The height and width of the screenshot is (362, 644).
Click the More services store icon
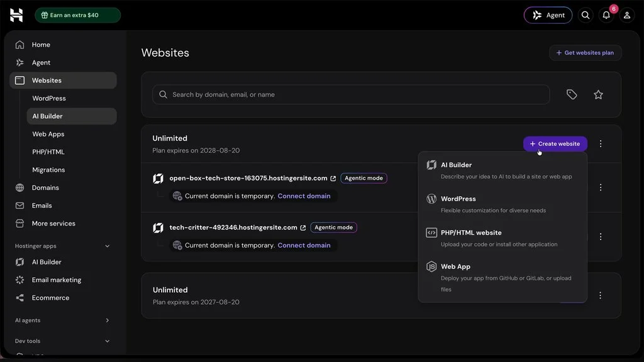click(19, 223)
